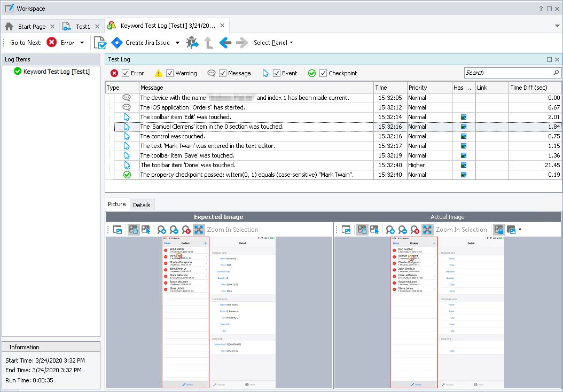
Task: Sort by the Priority column header
Action: [418, 88]
